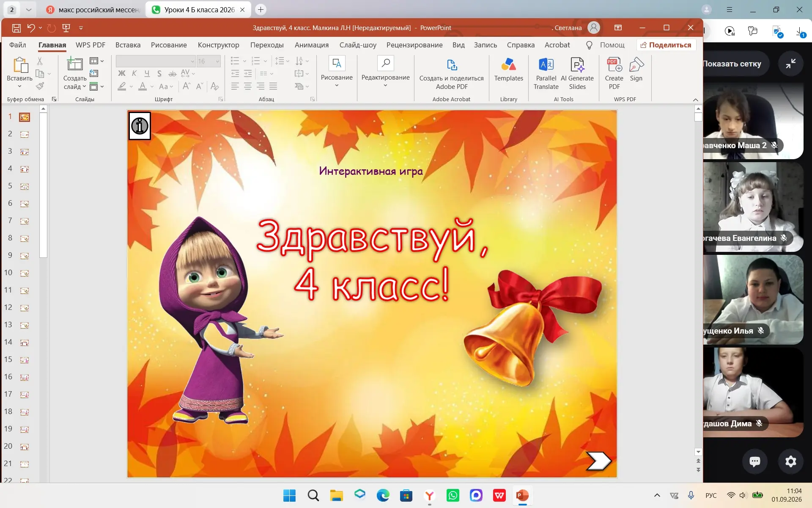Open Search from the taskbar

click(313, 495)
